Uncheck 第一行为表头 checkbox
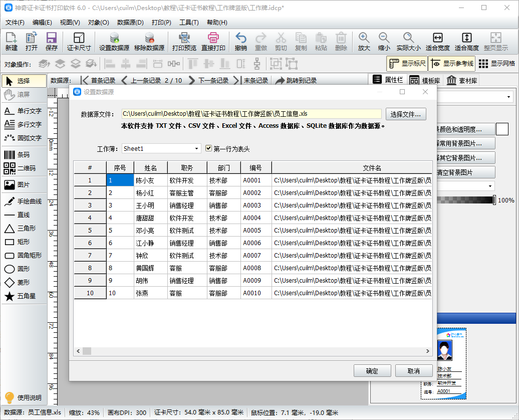519x420 pixels. pyautogui.click(x=209, y=148)
